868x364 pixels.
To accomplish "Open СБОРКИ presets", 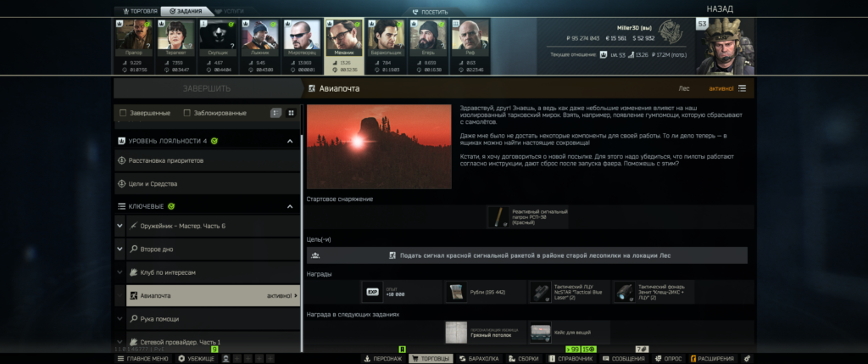I will tap(524, 359).
